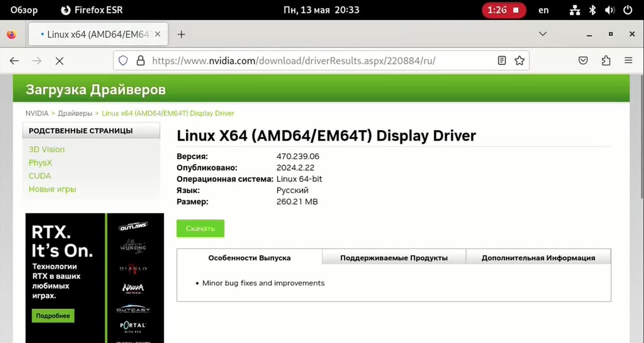Click the RTX. It's On. banner text
644x343 pixels.
tap(62, 241)
